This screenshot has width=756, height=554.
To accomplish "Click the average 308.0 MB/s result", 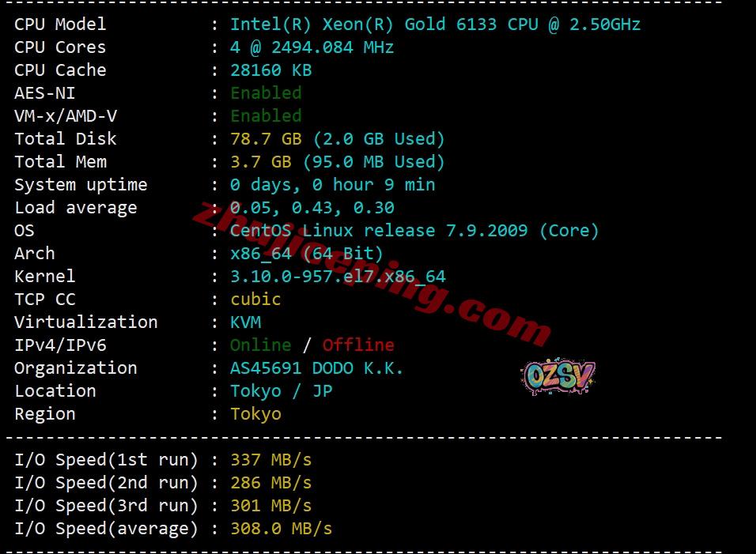I will (x=281, y=529).
